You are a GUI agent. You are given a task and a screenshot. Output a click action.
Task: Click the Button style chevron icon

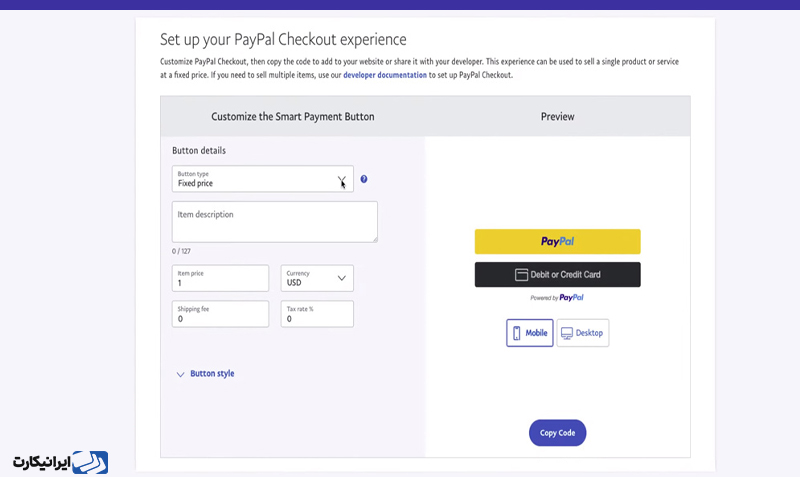point(180,374)
